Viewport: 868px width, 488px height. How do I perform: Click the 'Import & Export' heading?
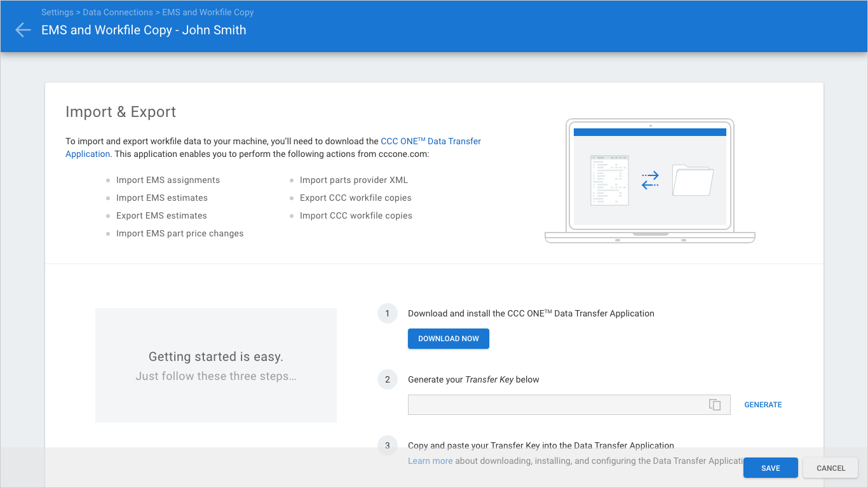pyautogui.click(x=121, y=112)
